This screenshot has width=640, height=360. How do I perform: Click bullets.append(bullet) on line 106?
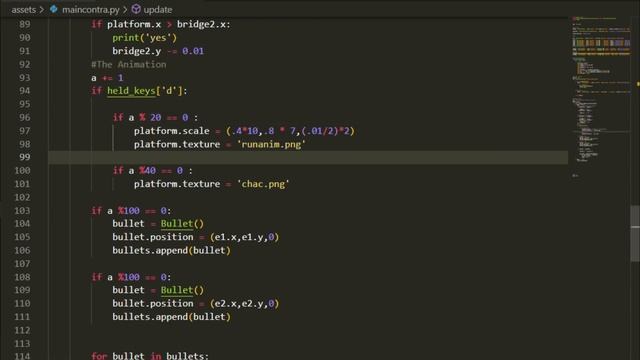[x=171, y=251]
